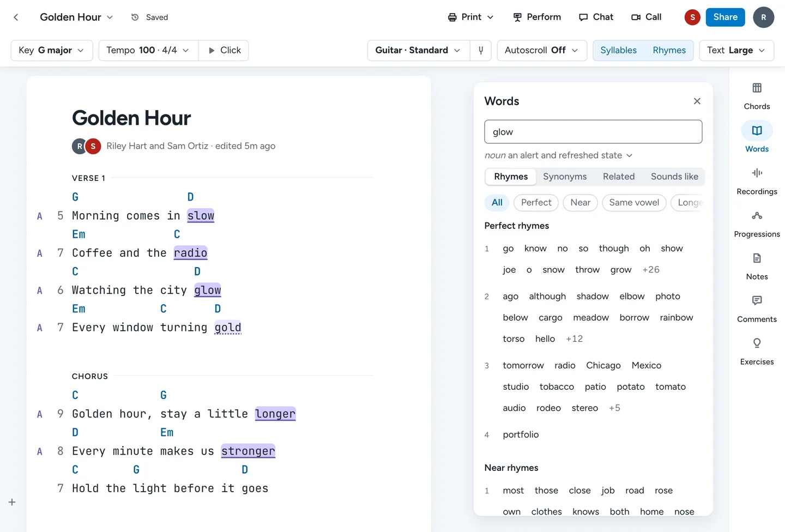Viewport: 785px width, 532px height.
Task: Toggle Syllables highlighting
Action: tap(618, 50)
